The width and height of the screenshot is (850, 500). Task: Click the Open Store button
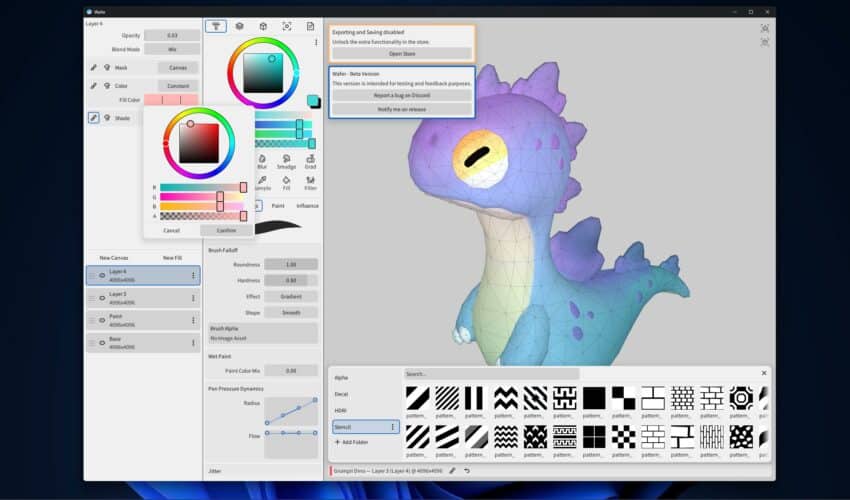[x=402, y=54]
